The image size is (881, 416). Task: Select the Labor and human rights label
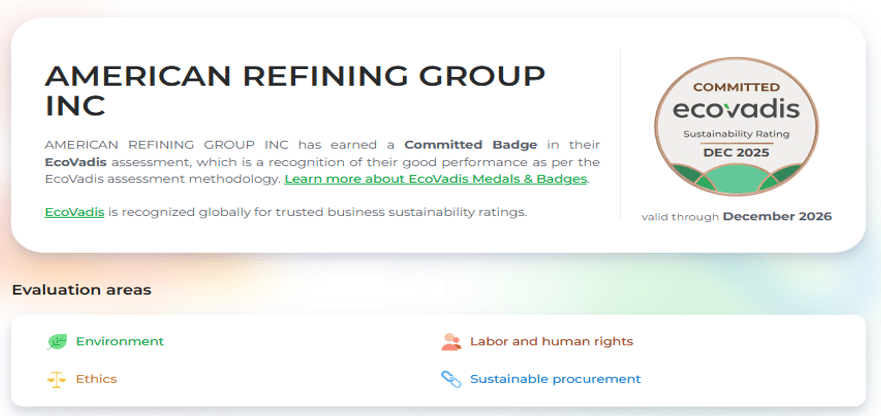pos(551,342)
